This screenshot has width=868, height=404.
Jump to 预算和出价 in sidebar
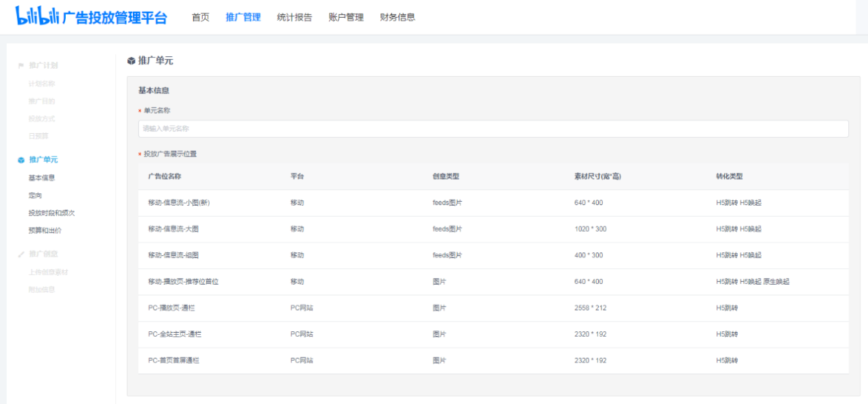45,230
